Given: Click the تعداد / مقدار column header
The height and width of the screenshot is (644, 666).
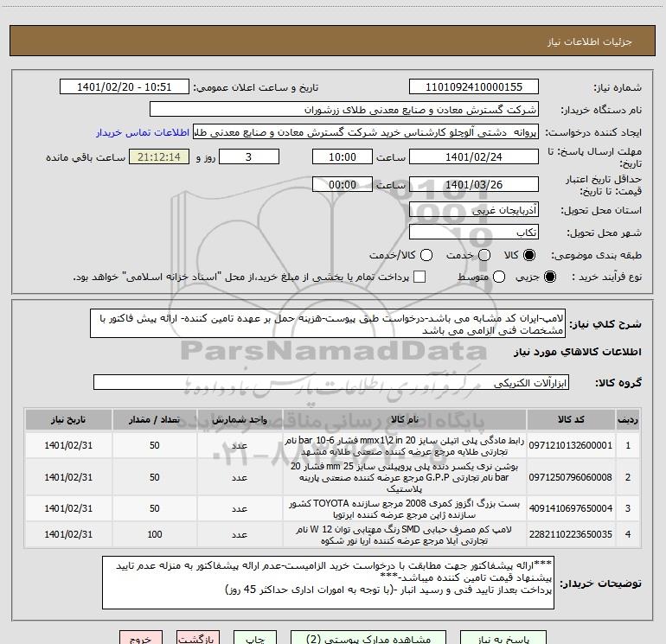Looking at the screenshot, I should click(154, 419).
